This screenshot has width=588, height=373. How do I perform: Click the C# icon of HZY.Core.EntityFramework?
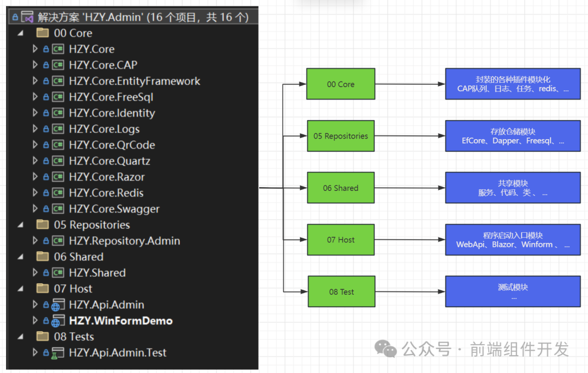pyautogui.click(x=58, y=81)
